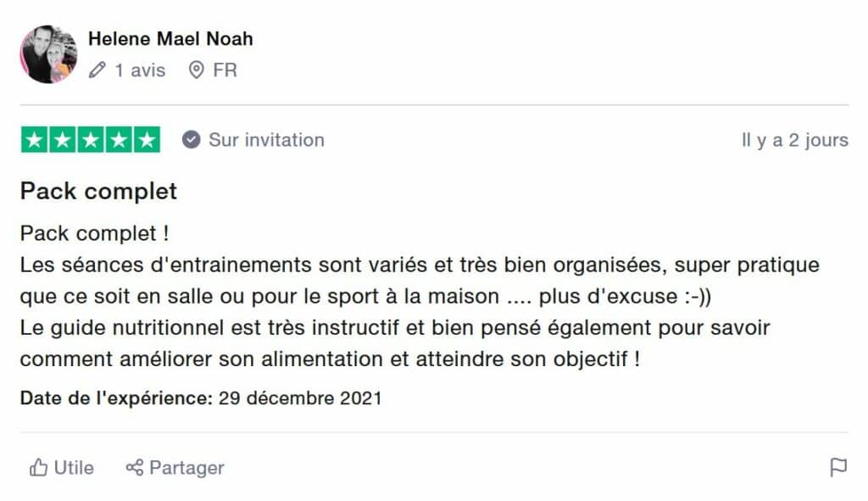Screen dimensions: 868x501
Task: Click the fourth green star
Action: [119, 140]
